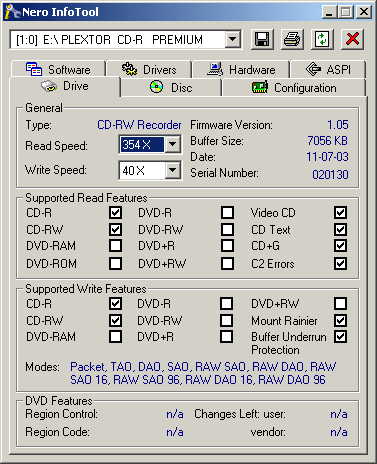Toggle the Video CD checkbox
The height and width of the screenshot is (464, 377).
coord(340,213)
